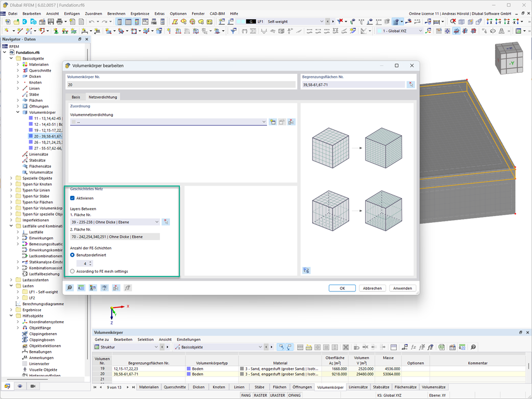Create new Volumennetzverdichtung with the new icon
The image size is (532, 399).
tap(273, 122)
